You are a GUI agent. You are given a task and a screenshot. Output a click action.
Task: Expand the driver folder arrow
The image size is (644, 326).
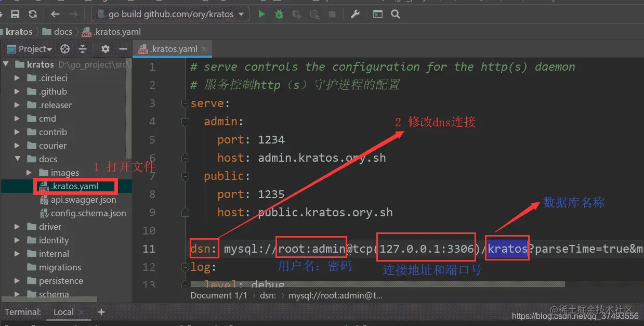pyautogui.click(x=18, y=227)
